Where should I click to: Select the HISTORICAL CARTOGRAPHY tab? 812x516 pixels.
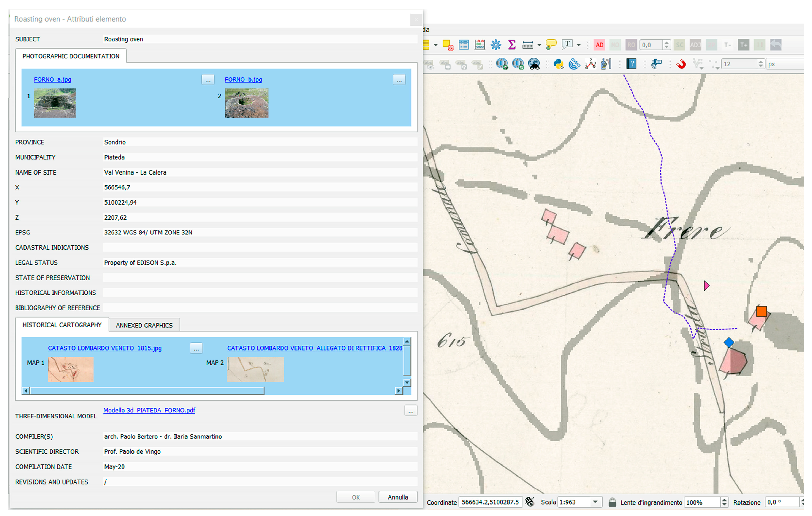(62, 325)
